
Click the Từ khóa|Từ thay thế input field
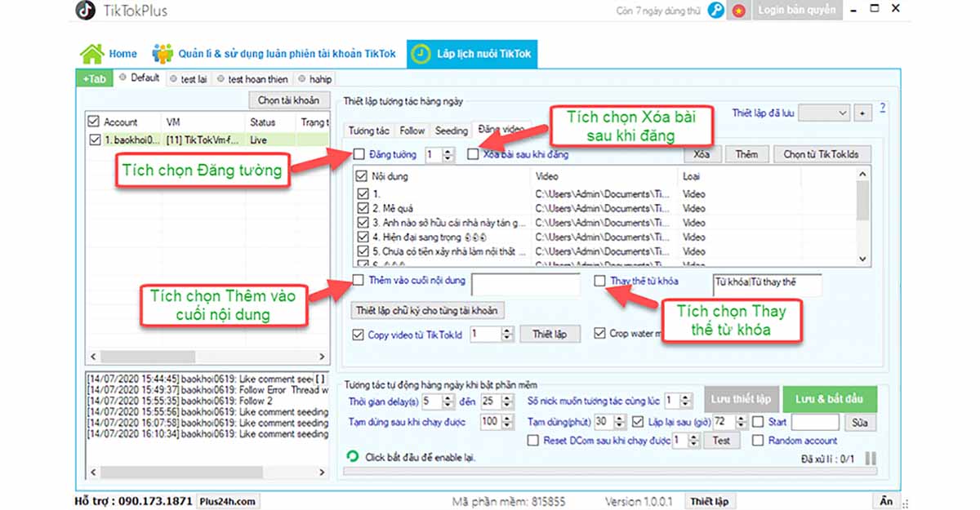[767, 283]
